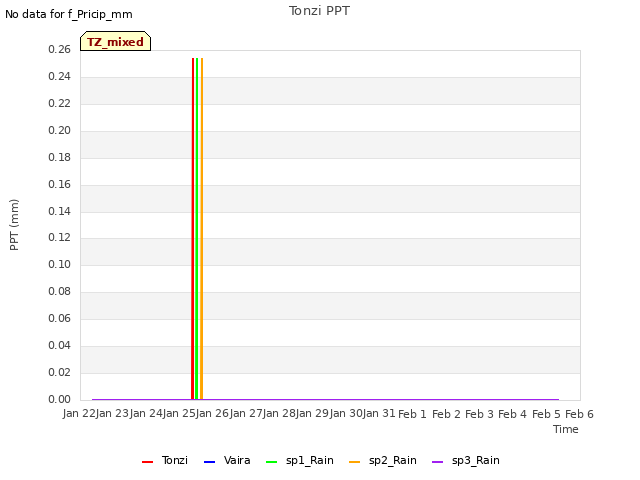The image size is (640, 480).
Task: Click the PPT (mm) y-axis label
Action: (x=14, y=225)
